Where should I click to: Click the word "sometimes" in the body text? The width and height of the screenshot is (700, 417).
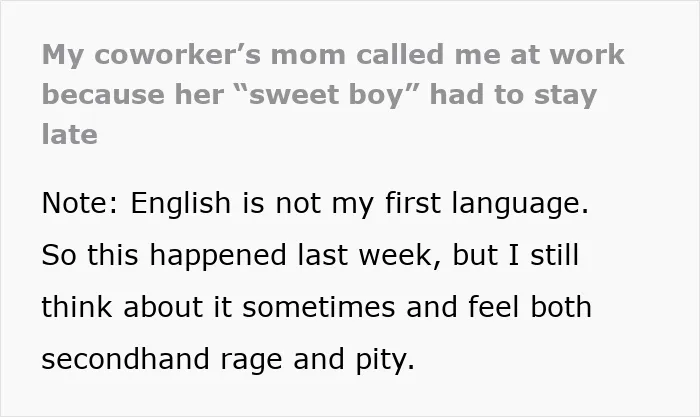click(x=319, y=307)
